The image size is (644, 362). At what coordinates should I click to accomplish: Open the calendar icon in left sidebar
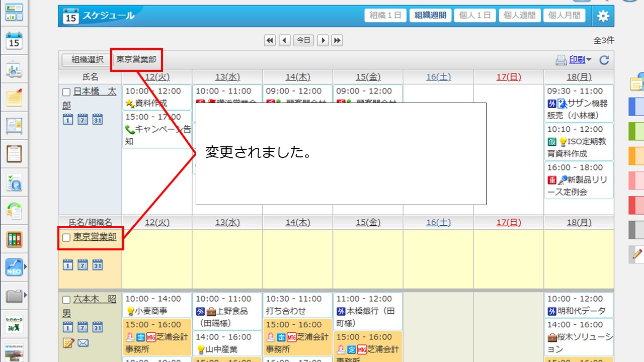click(14, 42)
